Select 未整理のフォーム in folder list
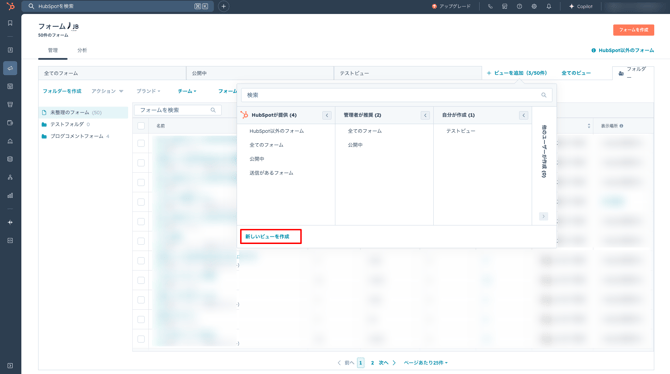This screenshot has height=374, width=670. pos(83,112)
